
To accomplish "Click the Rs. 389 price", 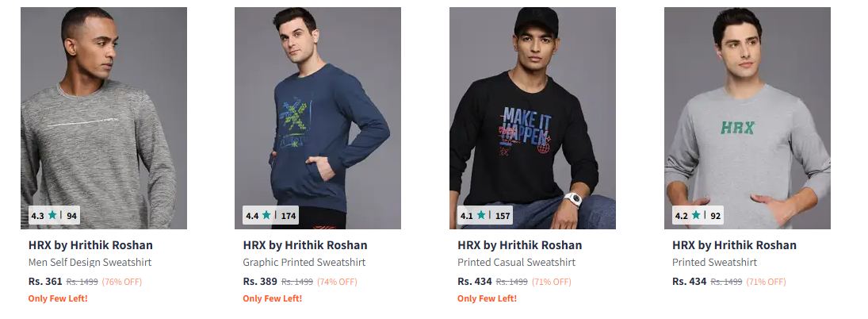I will tap(260, 282).
